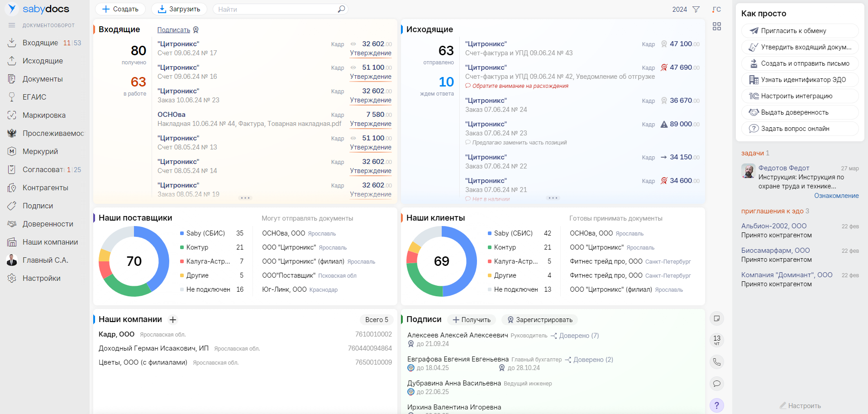The image size is (868, 414).
Task: Focus the Найти search field
Action: click(275, 9)
